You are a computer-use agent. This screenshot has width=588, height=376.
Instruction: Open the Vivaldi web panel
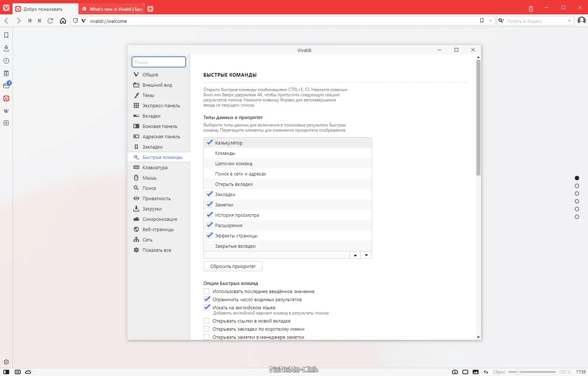pos(6,98)
